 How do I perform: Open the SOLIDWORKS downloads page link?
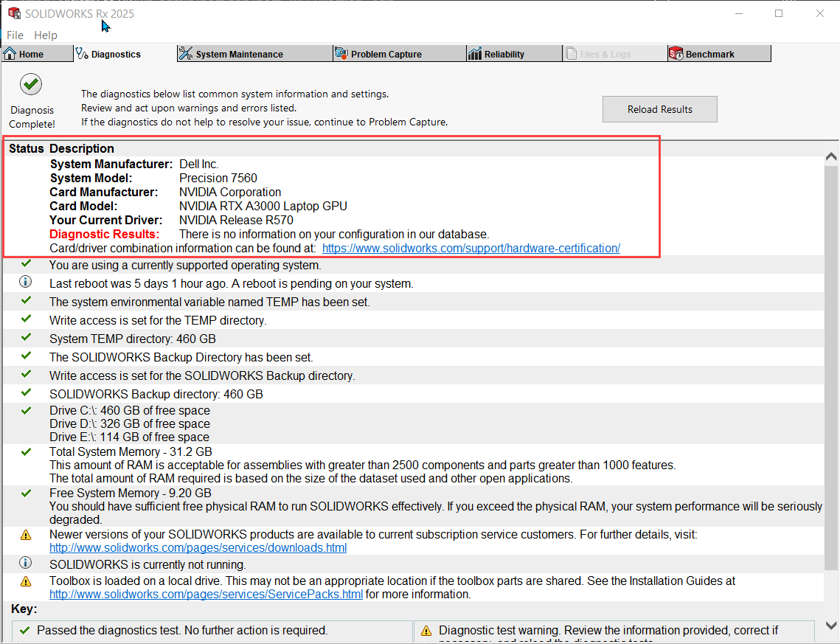(198, 548)
